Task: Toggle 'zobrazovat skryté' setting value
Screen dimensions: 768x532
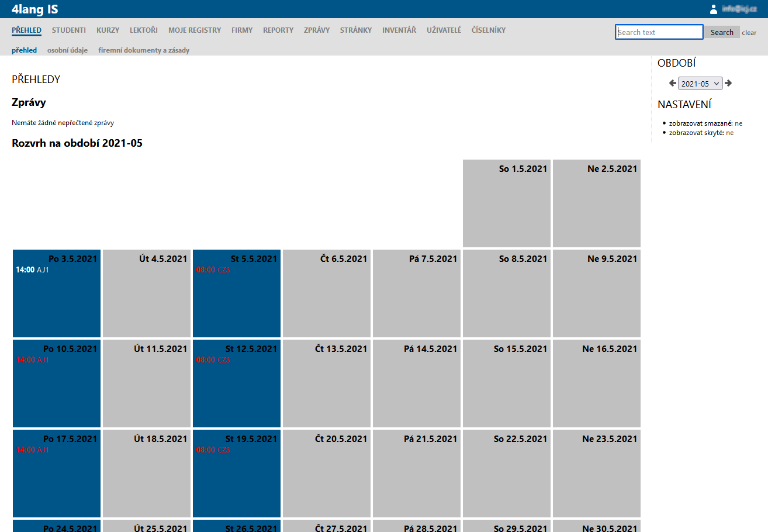Action: tap(729, 133)
